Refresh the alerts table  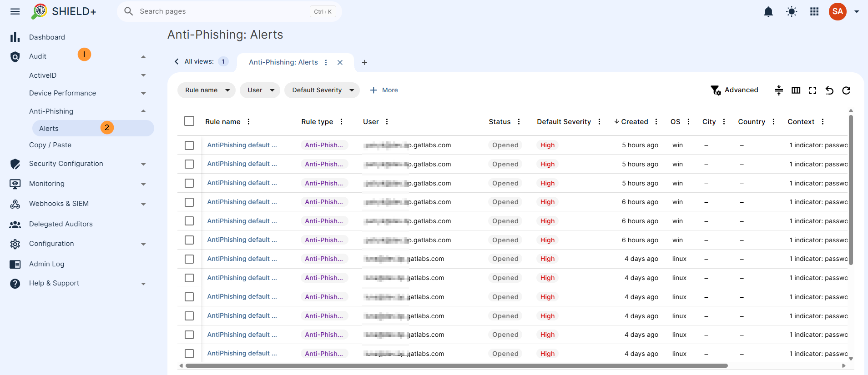click(846, 90)
